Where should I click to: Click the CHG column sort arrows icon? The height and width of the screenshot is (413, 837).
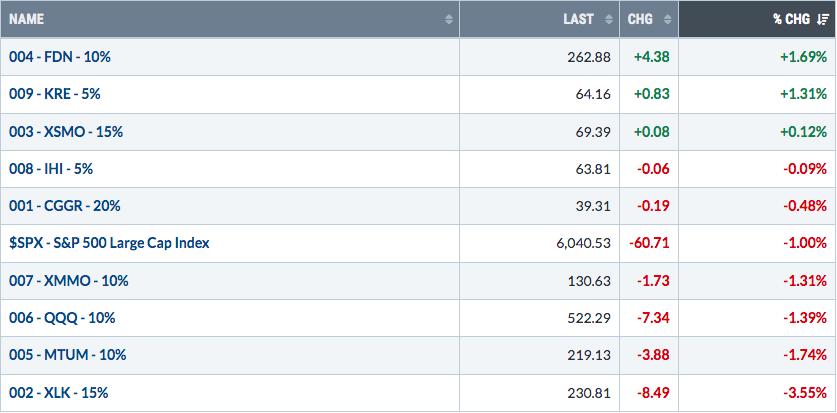coord(667,19)
